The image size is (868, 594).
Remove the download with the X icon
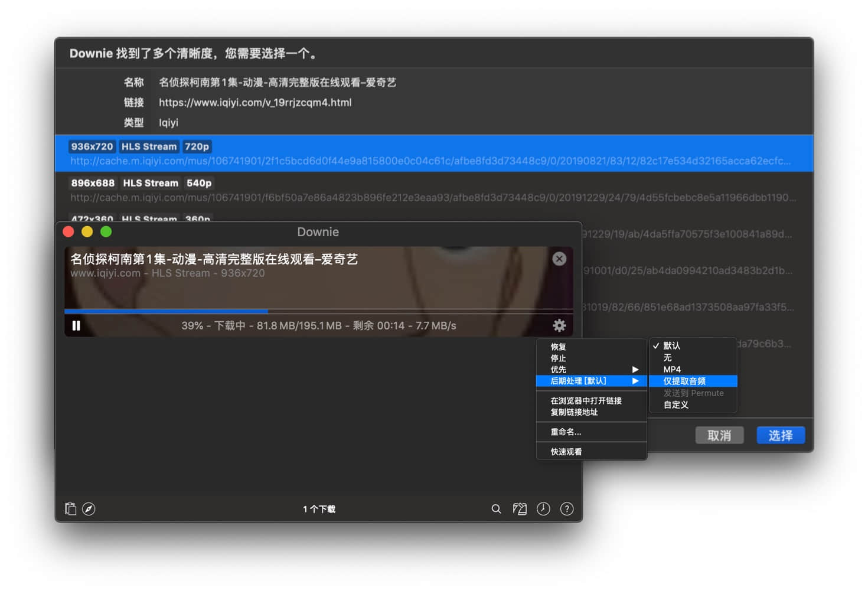click(x=559, y=259)
